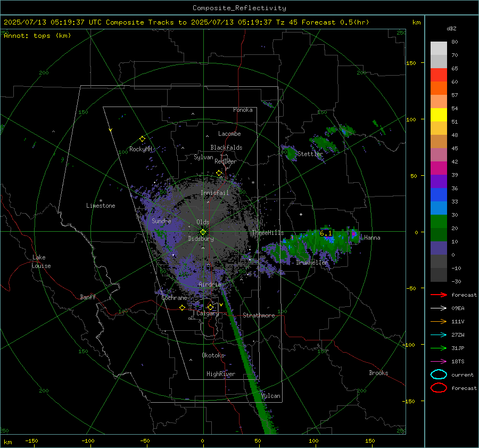Click the cyan current ellipse icon
The height and width of the screenshot is (448, 479).
click(439, 374)
